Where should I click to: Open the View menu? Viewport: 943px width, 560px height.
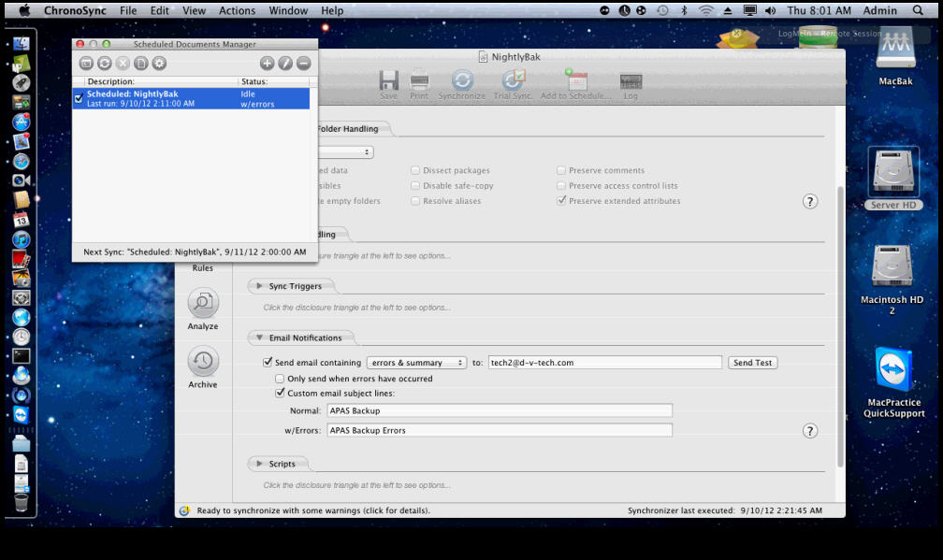point(194,10)
